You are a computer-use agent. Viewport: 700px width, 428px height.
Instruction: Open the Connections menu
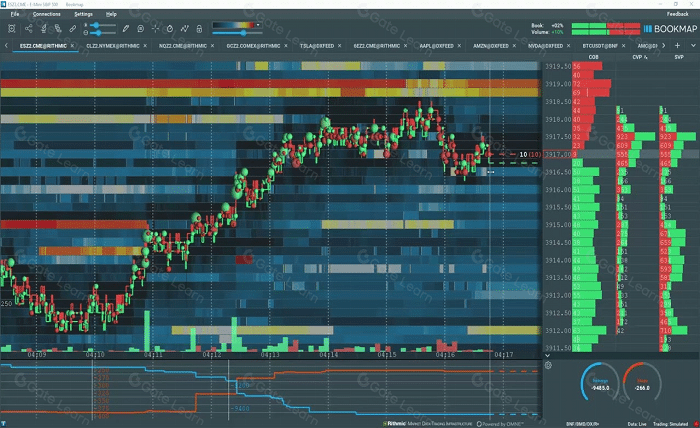[x=46, y=14]
